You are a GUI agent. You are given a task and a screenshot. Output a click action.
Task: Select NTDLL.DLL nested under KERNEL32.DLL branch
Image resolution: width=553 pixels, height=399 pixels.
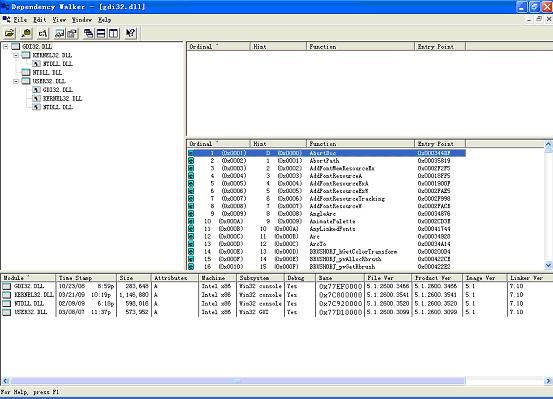tap(58, 64)
